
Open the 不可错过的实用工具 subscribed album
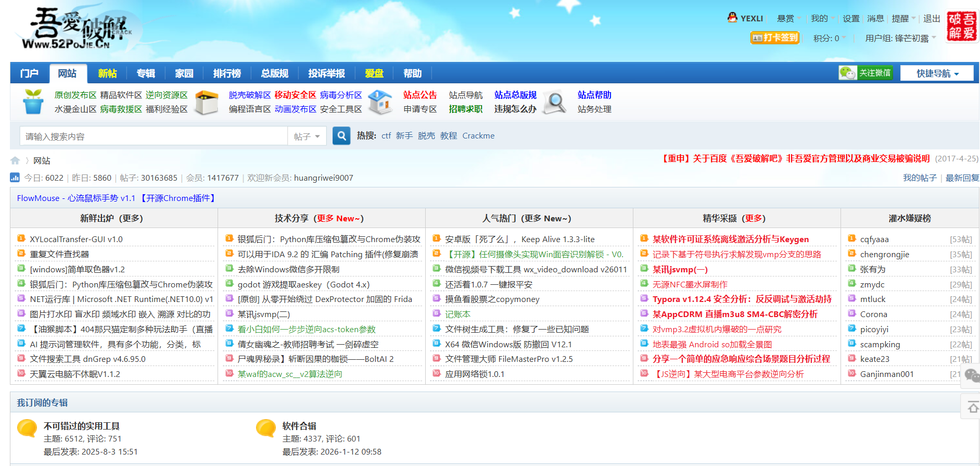(x=82, y=426)
